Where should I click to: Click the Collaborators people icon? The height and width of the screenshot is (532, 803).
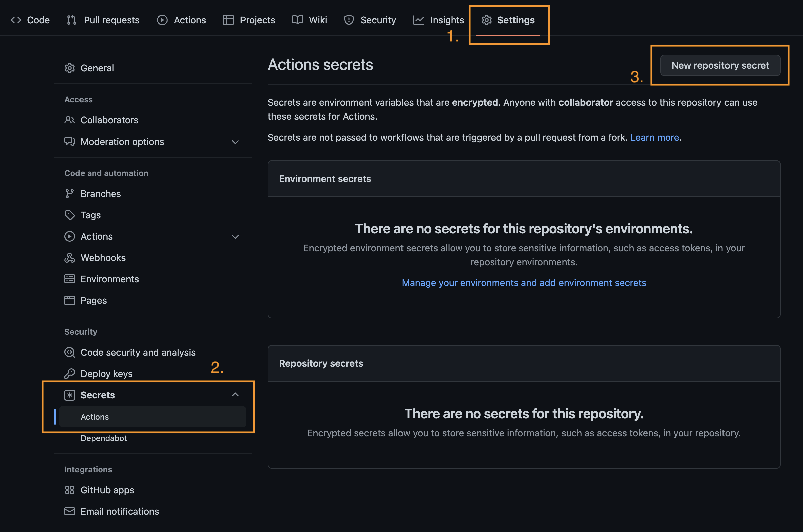pos(69,120)
